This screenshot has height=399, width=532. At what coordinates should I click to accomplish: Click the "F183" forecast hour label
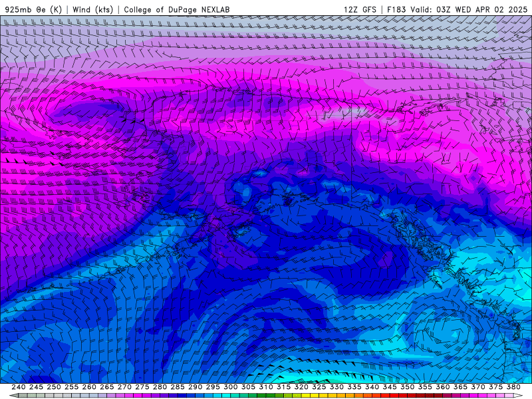[x=396, y=9]
